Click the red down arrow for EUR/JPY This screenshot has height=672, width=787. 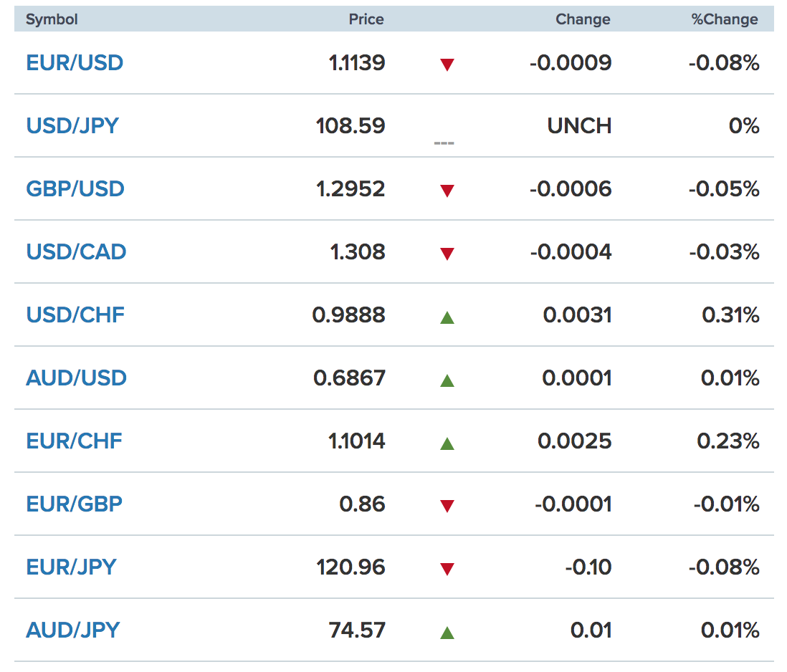[447, 569]
